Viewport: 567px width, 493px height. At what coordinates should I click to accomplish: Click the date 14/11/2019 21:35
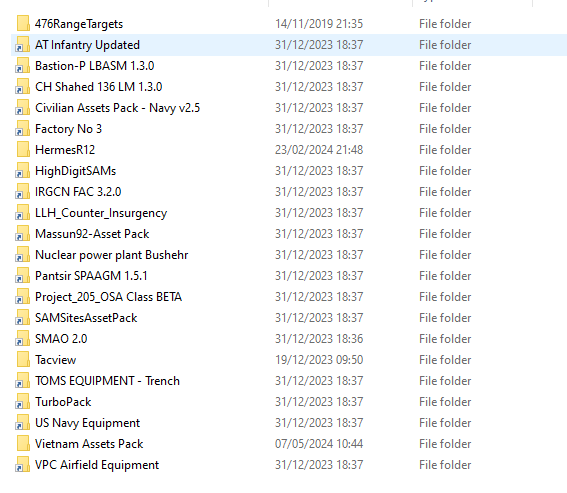(319, 24)
